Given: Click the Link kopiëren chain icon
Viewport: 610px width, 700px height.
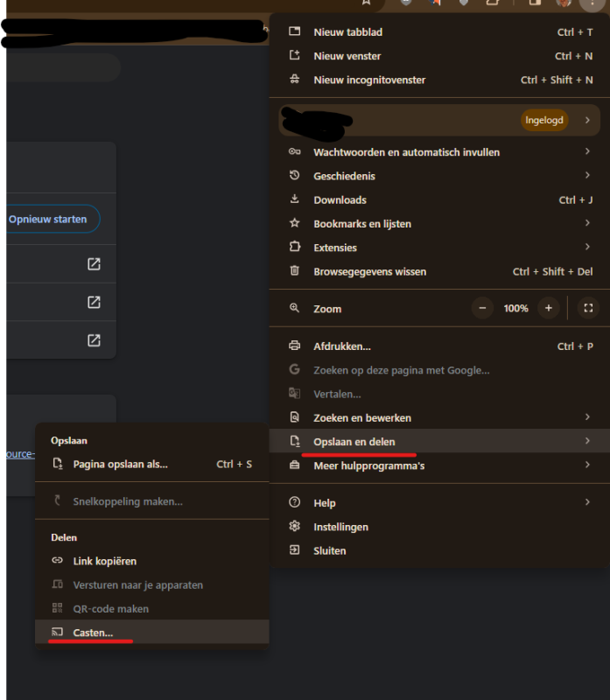Looking at the screenshot, I should point(57,561).
